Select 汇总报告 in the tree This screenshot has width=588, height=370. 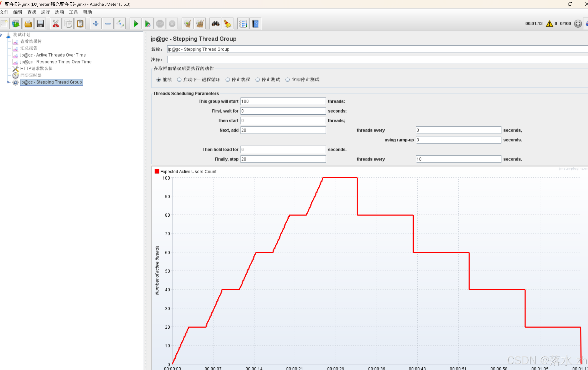point(29,48)
